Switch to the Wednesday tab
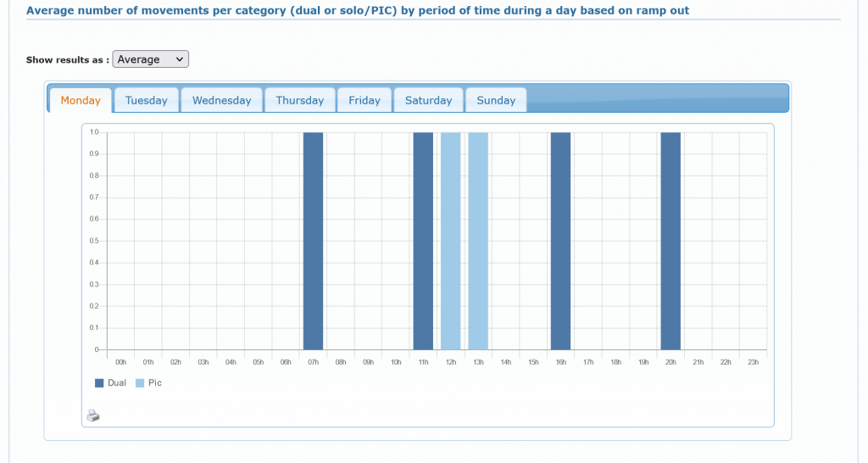The width and height of the screenshot is (868, 463). coord(221,100)
